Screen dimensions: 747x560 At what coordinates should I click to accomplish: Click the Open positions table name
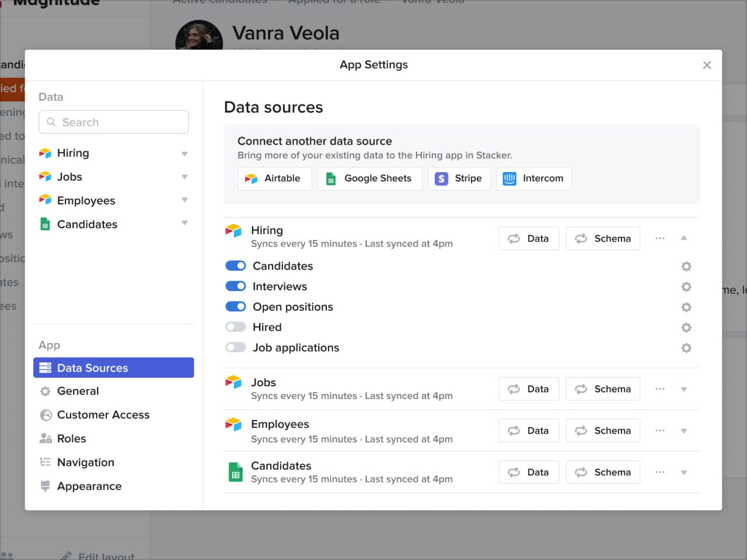tap(293, 307)
